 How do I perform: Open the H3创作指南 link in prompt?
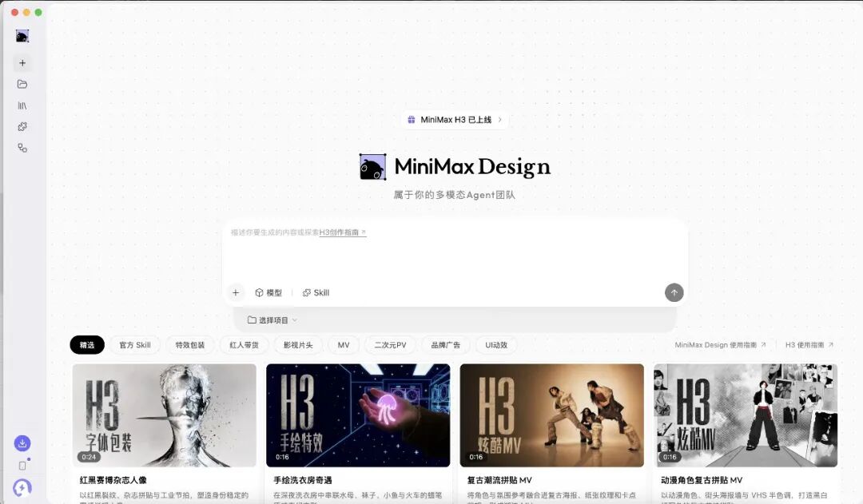click(x=342, y=232)
